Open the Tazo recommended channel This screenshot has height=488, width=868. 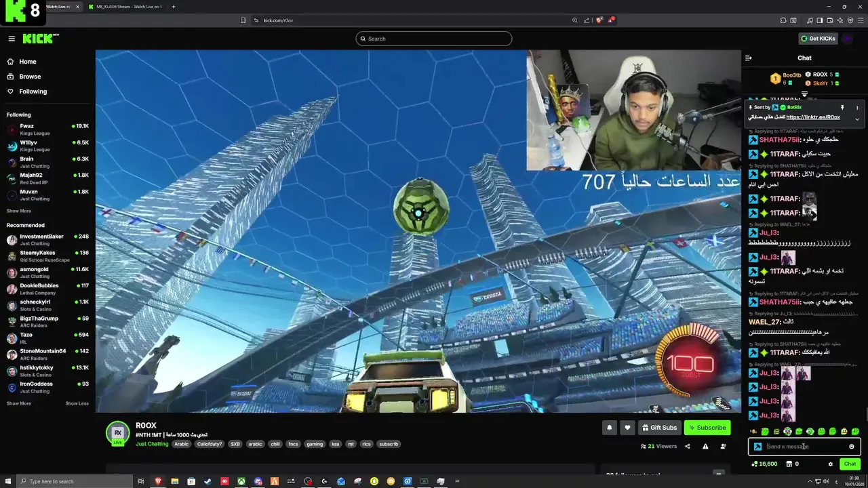[x=47, y=338]
